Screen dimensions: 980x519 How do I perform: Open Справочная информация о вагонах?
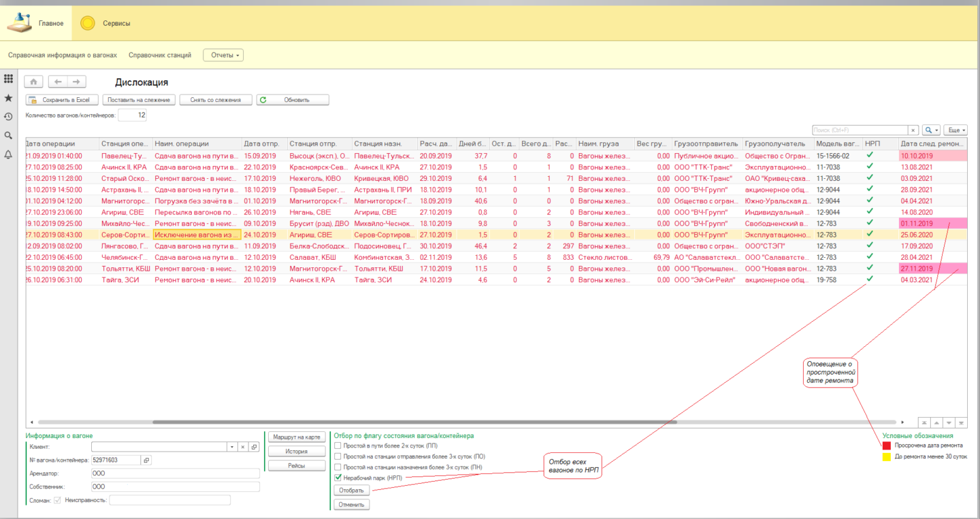63,55
